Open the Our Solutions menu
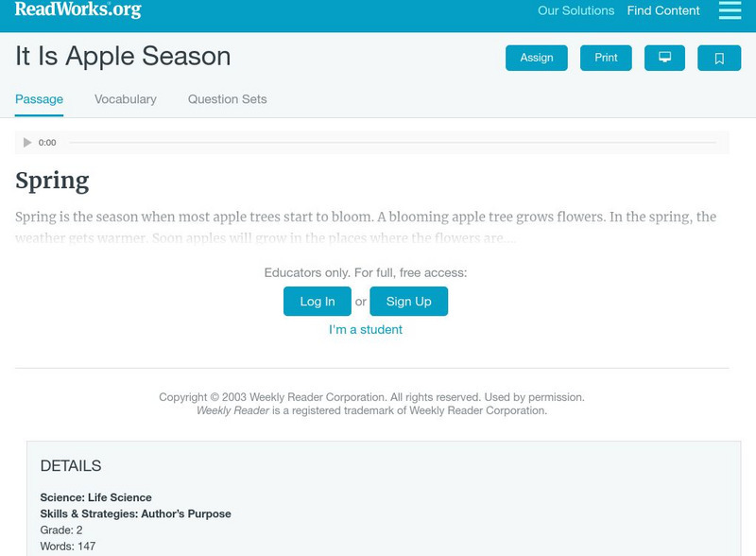Viewport: 756px width, 556px height. click(575, 11)
